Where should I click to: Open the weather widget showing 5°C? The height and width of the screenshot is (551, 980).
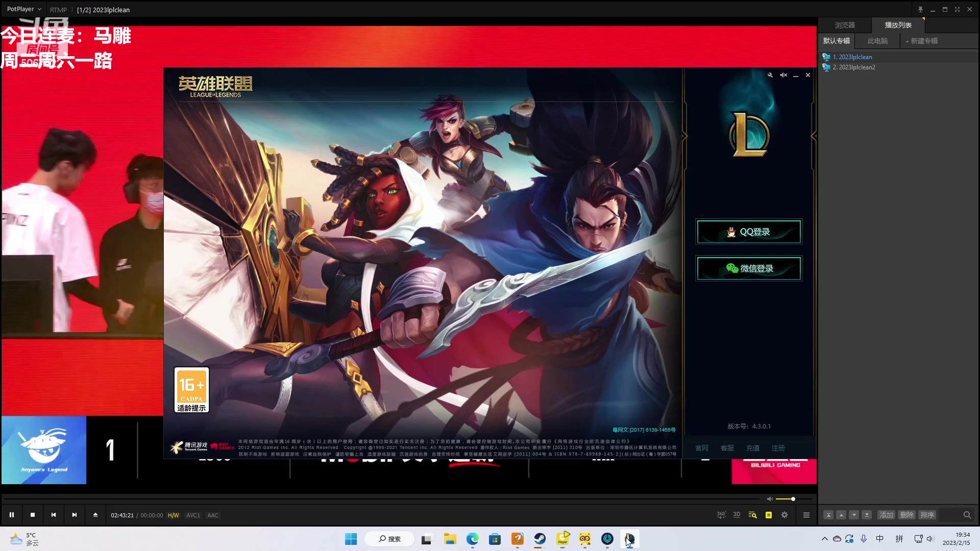tap(24, 539)
